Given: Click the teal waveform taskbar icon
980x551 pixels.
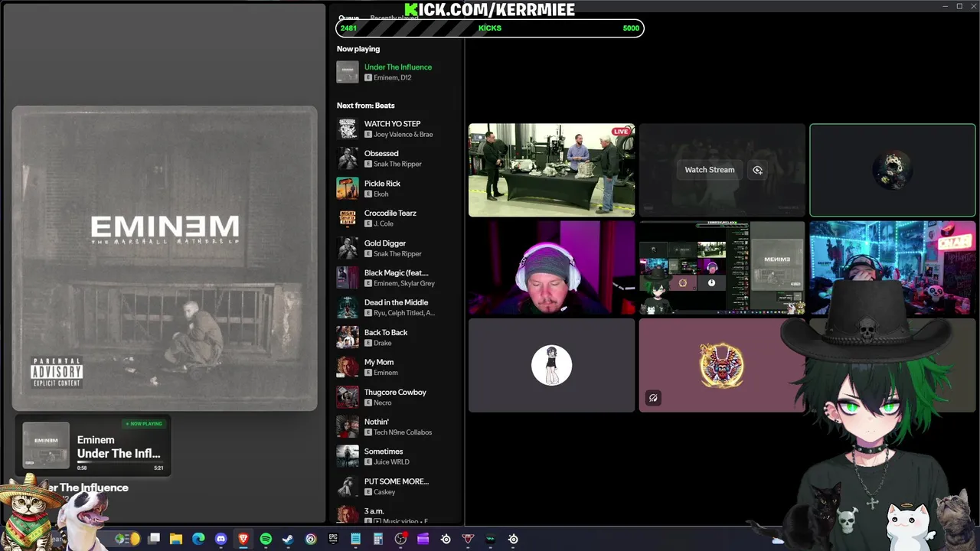Looking at the screenshot, I should click(x=490, y=539).
